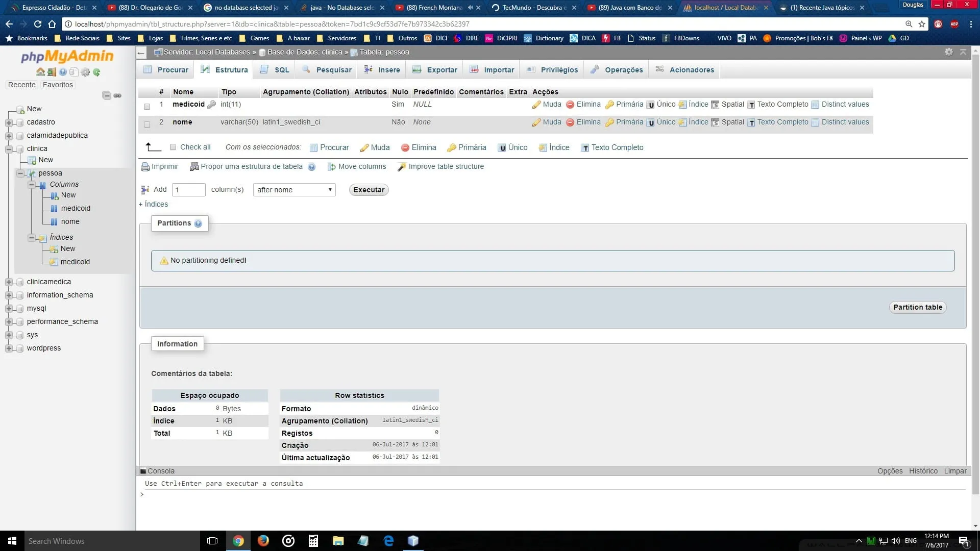Open the gear settings icon in sidebar
This screenshot has width=980, height=551.
click(85, 72)
